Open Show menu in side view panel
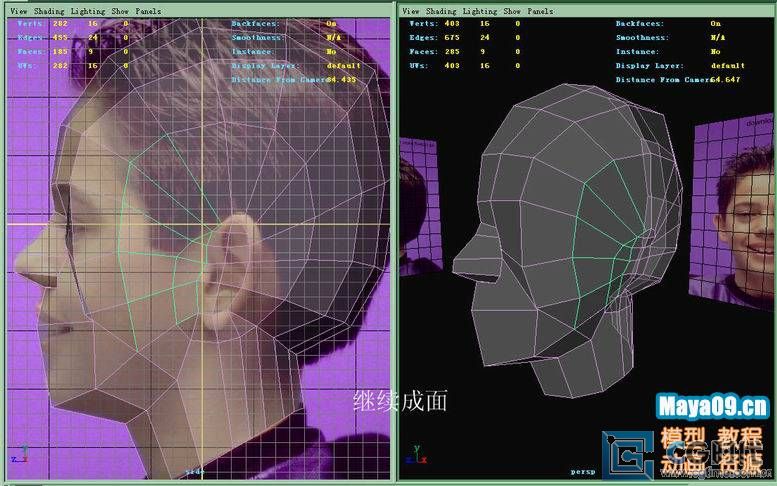Screen dimensions: 777x486 coord(120,11)
